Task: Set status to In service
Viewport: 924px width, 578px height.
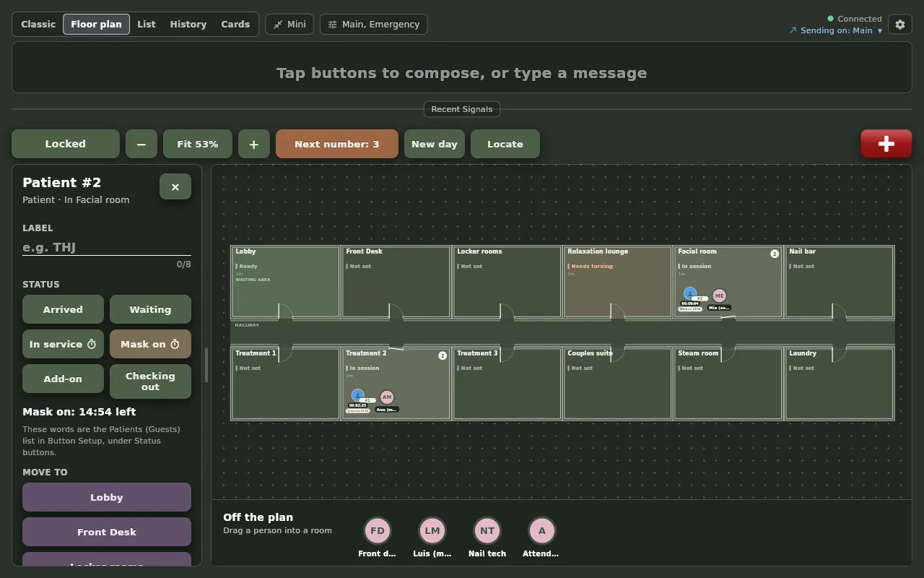Action: [x=63, y=344]
